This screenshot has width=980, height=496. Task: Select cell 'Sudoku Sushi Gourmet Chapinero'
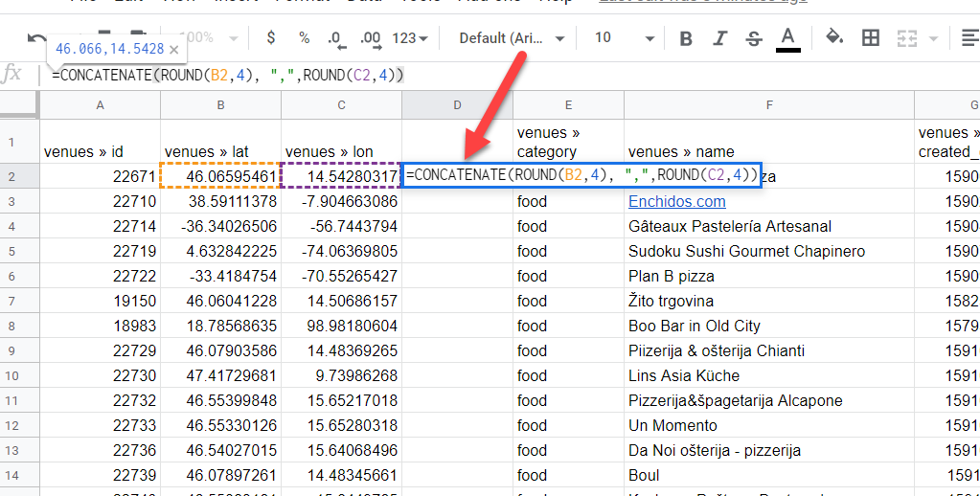(768, 251)
